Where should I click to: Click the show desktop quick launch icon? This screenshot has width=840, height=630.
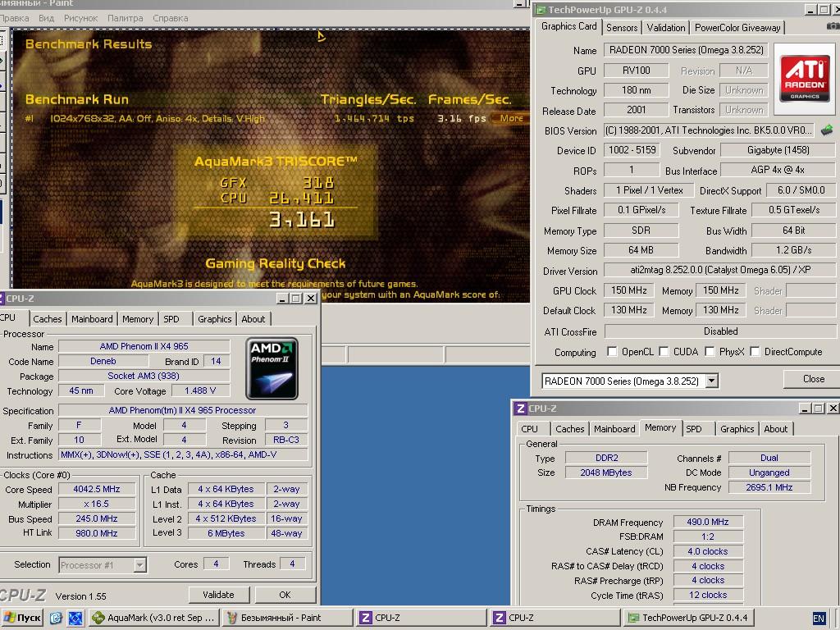point(75,618)
